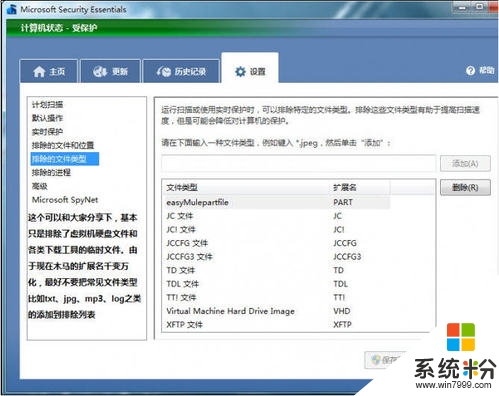Click the settings gear icon
499x396 pixels.
click(x=240, y=71)
